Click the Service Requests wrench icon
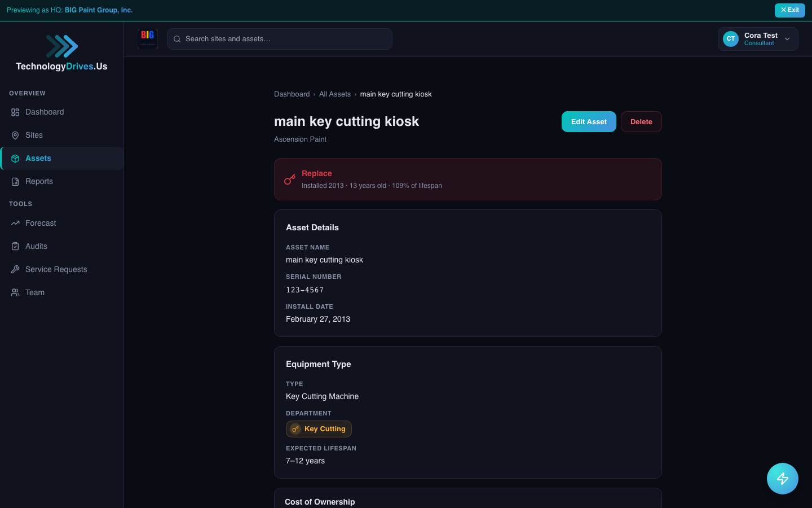Image resolution: width=812 pixels, height=508 pixels. coord(15,270)
